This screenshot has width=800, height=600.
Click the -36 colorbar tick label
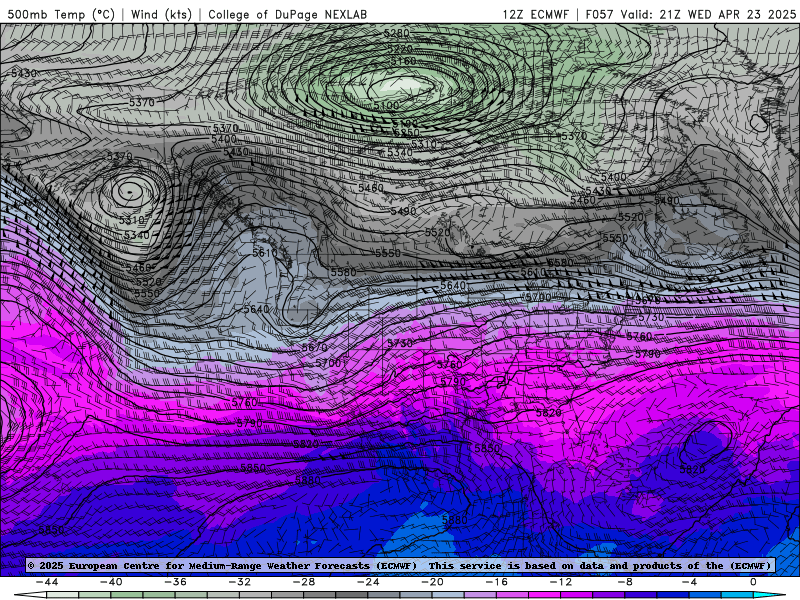pyautogui.click(x=176, y=582)
